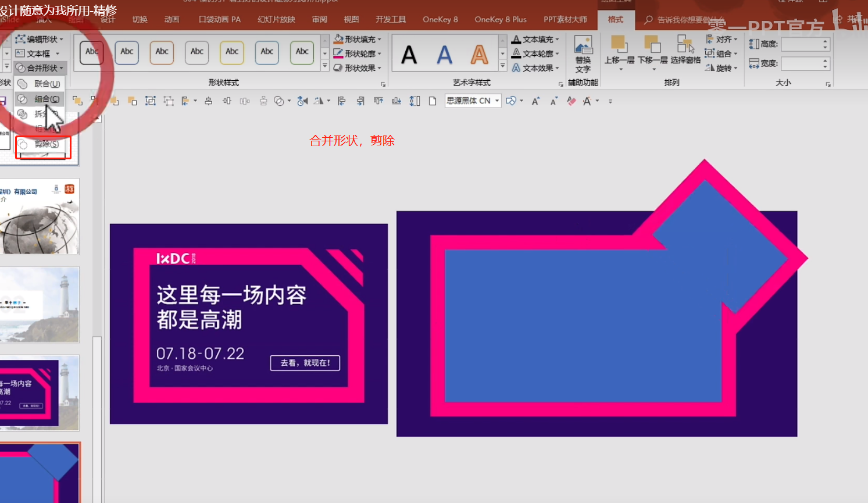Choose 联合(U) union from merge menu
Viewport: 868px width, 503px height.
pos(40,84)
